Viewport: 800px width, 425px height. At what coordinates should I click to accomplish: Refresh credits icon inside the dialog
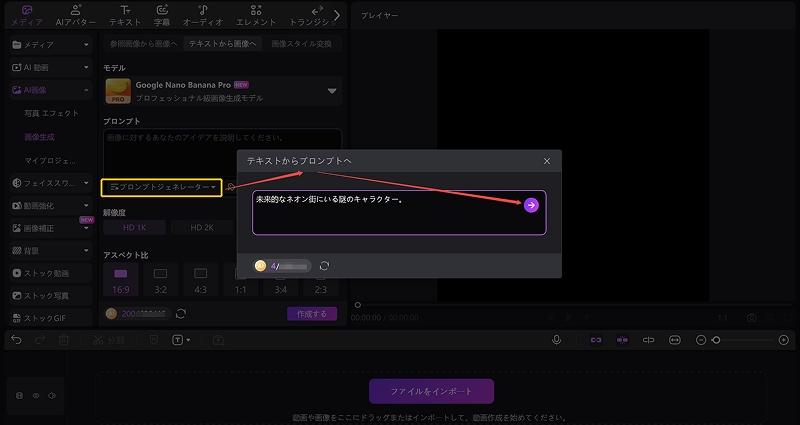tap(324, 266)
